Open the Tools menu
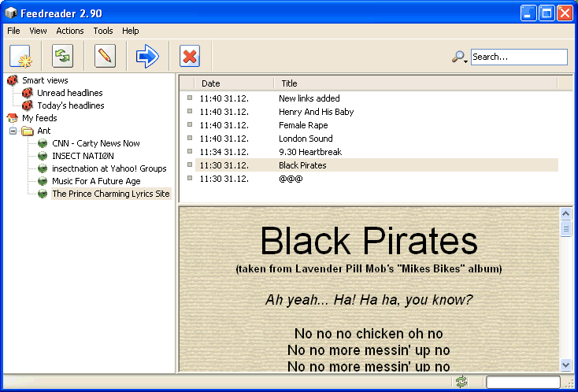The height and width of the screenshot is (392, 578). coord(103,31)
